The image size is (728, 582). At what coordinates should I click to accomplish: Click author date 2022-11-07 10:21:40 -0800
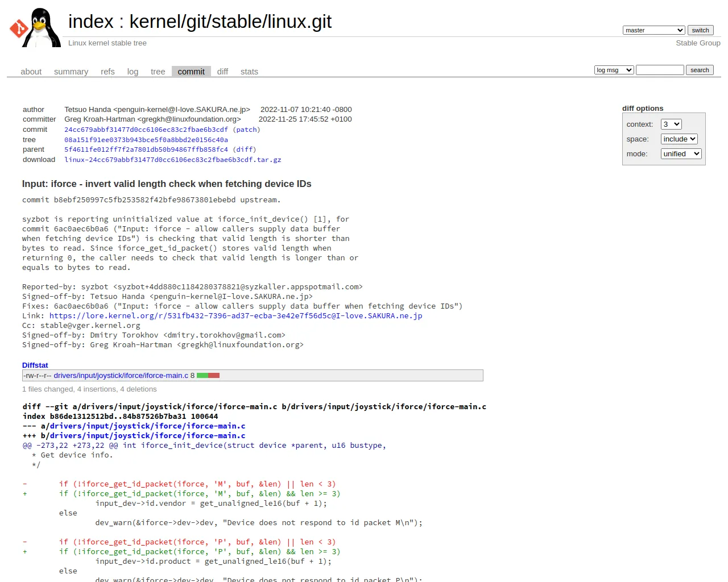[306, 110]
